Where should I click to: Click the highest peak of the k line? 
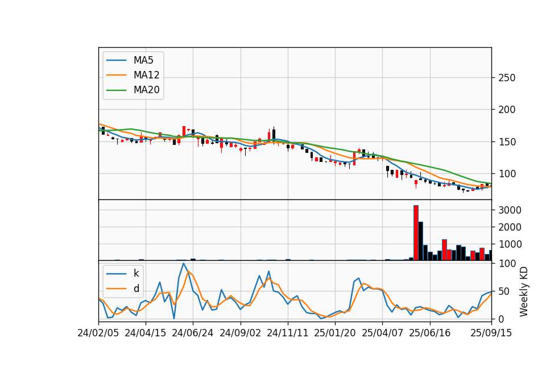[184, 263]
